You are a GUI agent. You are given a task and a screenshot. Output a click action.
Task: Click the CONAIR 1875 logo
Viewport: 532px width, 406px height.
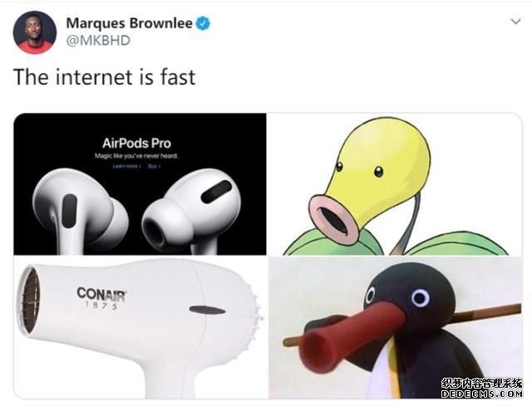pos(101,298)
